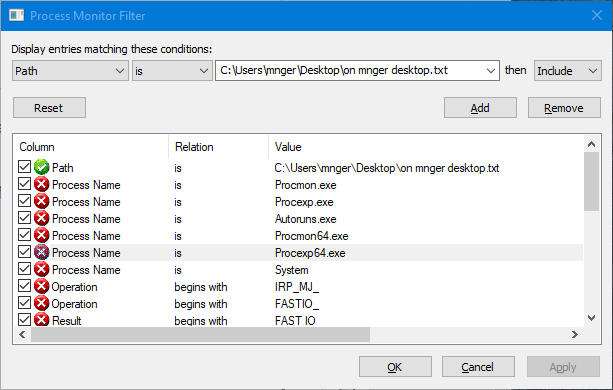Image resolution: width=613 pixels, height=390 pixels.
Task: Click the Process Monitor title bar icon
Action: coord(16,16)
